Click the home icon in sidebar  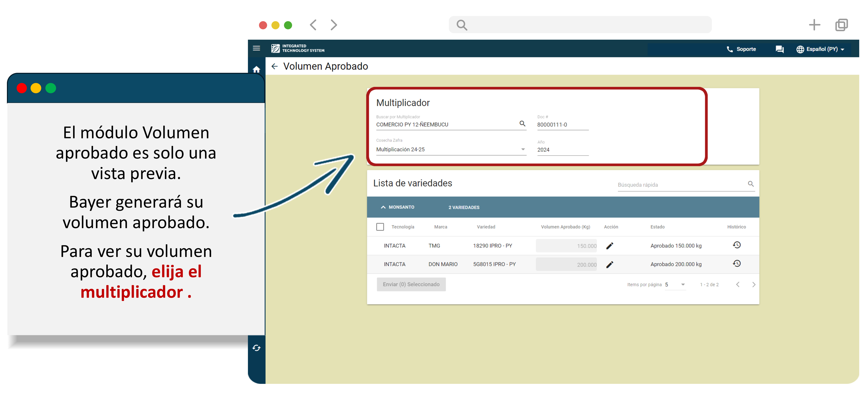click(x=256, y=69)
